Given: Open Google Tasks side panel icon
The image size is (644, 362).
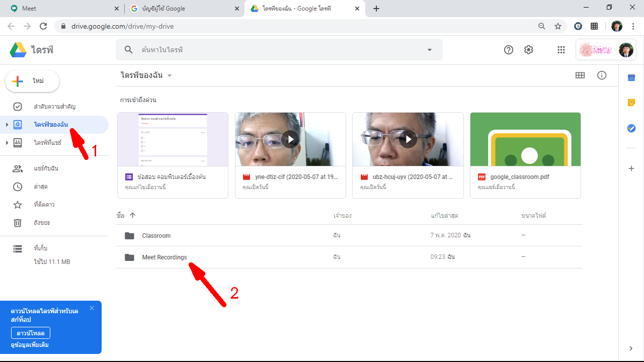Looking at the screenshot, I should point(631,128).
